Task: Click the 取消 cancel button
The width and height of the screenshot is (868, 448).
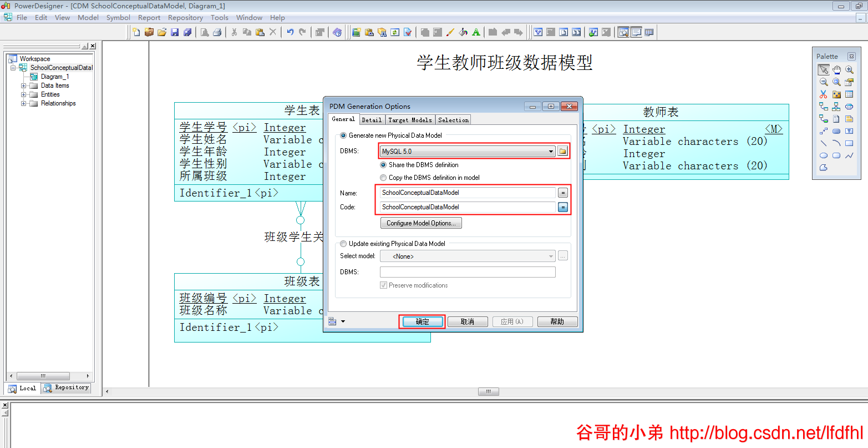Action: tap(468, 321)
